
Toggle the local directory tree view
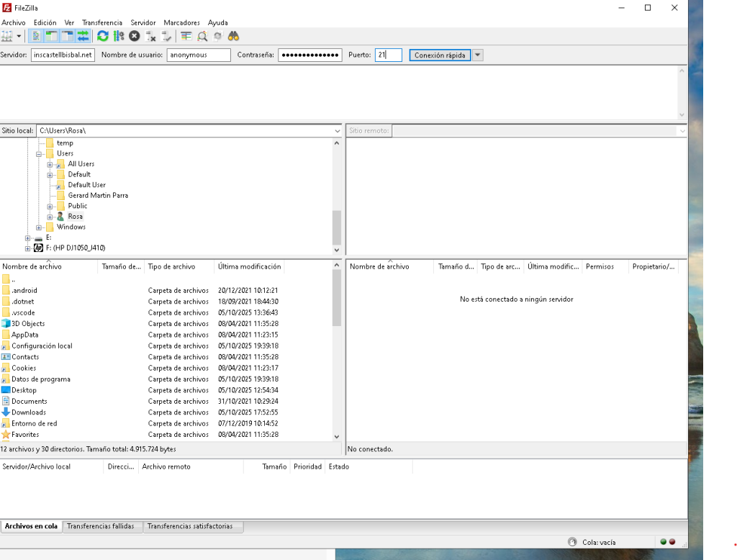point(51,36)
